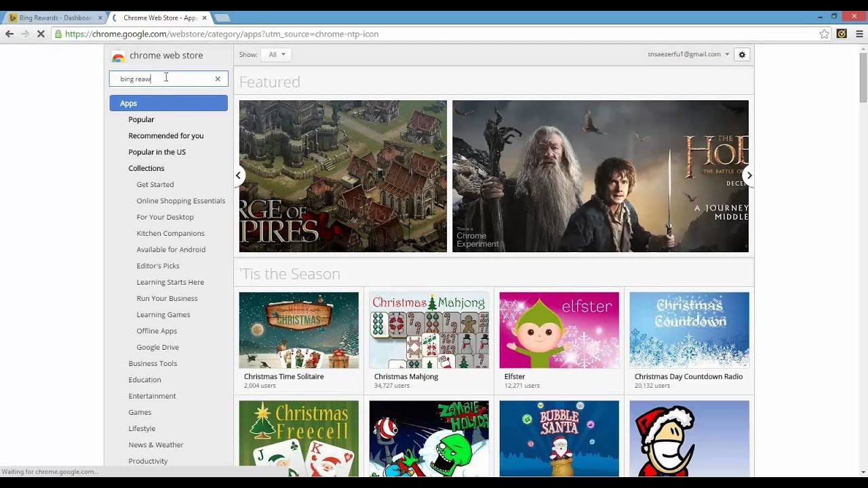The height and width of the screenshot is (488, 868).
Task: Open Christmas Day Countdown Radio tile
Action: (689, 340)
